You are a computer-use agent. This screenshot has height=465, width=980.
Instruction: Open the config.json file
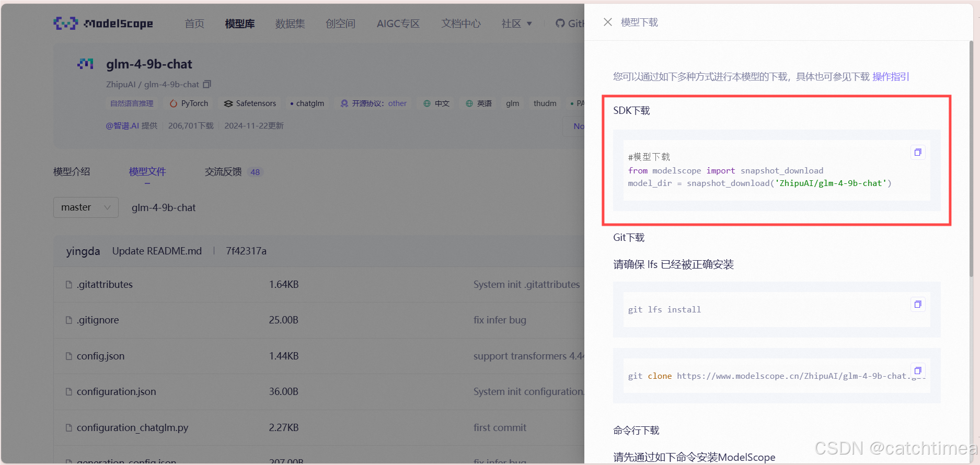[100, 356]
